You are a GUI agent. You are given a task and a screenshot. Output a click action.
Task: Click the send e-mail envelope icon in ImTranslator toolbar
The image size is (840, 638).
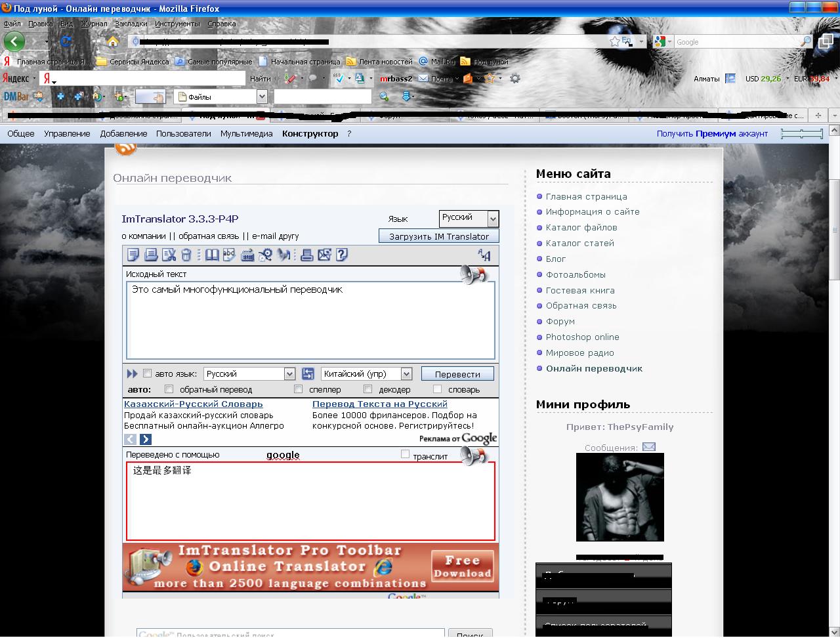(x=324, y=255)
